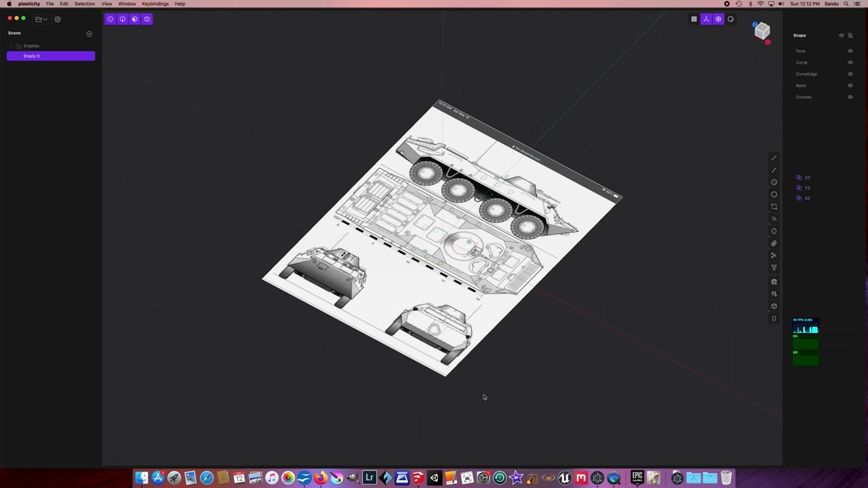Toggle CurveEdge snap visibility
Screen dimensions: 868x488
(x=850, y=74)
